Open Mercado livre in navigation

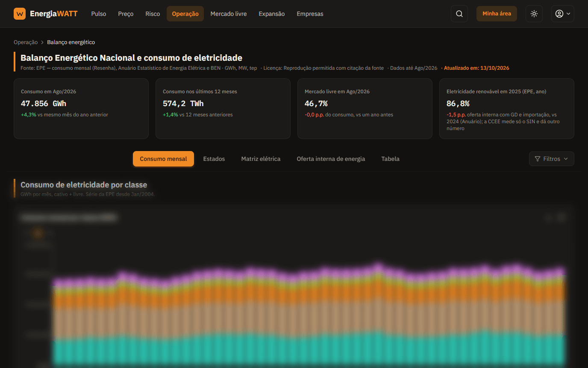[229, 14]
